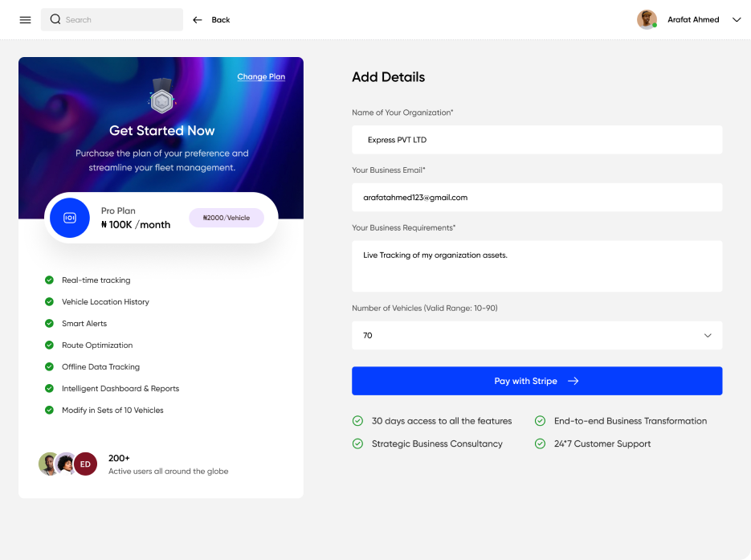Click the Pay with Stripe button
This screenshot has height=560, width=751.
click(x=537, y=381)
